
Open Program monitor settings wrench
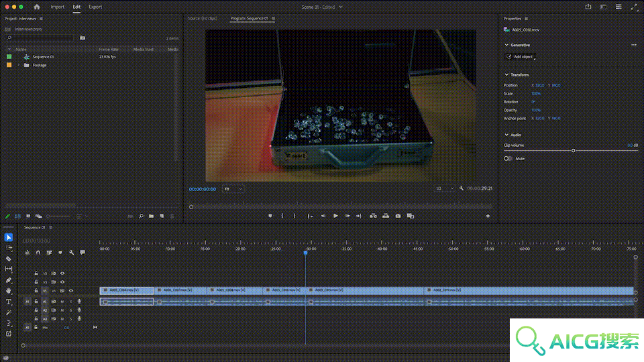tap(462, 188)
